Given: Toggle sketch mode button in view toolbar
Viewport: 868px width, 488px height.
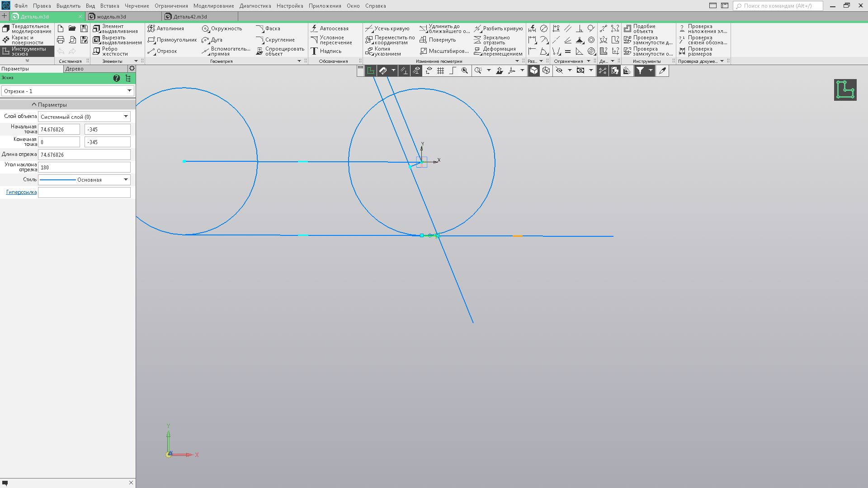Looking at the screenshot, I should [x=371, y=70].
